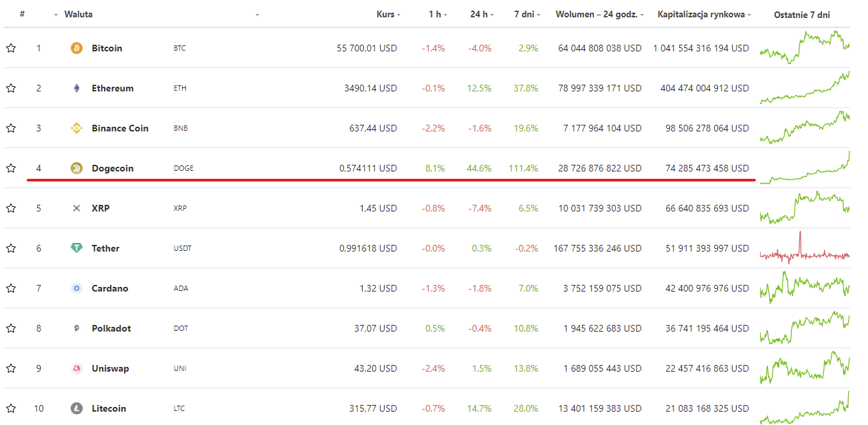Star the Binance Coin row
The width and height of the screenshot is (868, 425).
pos(11,128)
